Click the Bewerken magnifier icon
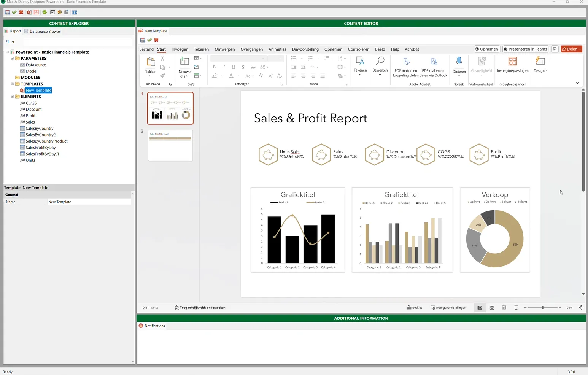 coord(380,61)
